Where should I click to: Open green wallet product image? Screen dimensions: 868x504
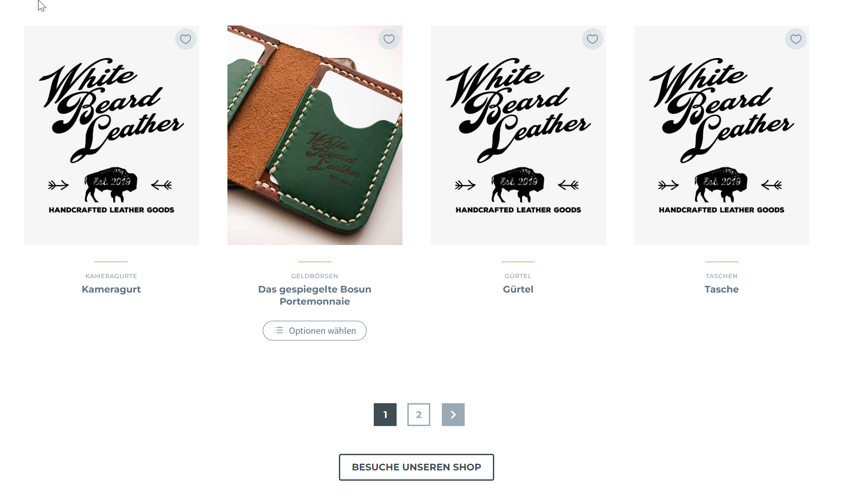[x=315, y=135]
